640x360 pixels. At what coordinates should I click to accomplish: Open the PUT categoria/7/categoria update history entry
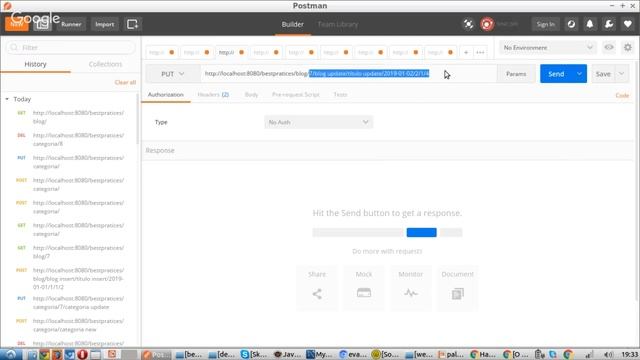(x=70, y=303)
